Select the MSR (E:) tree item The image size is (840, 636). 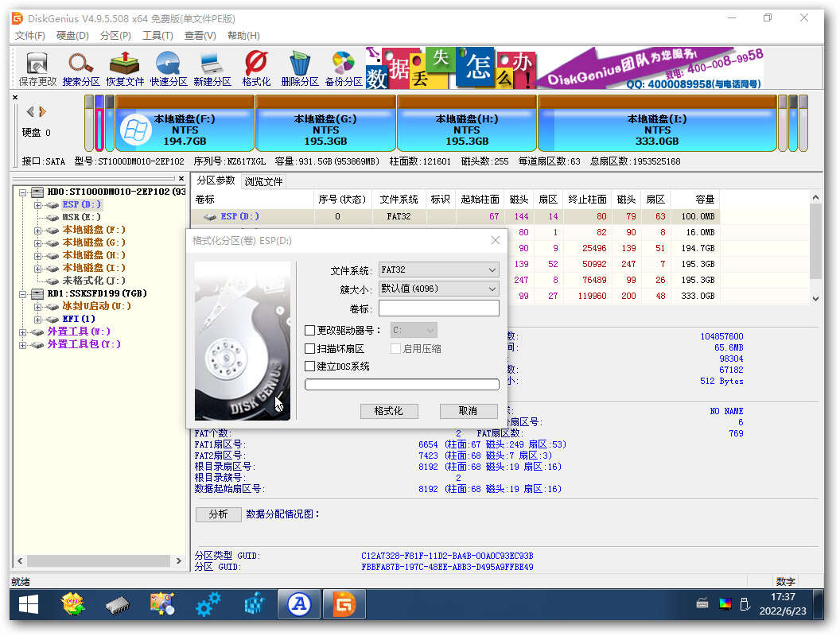[x=81, y=217]
